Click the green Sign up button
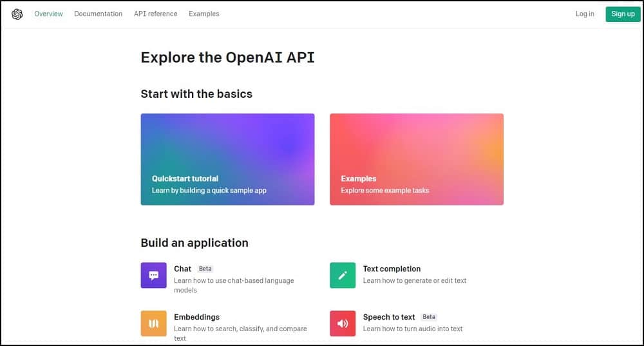 [x=623, y=14]
